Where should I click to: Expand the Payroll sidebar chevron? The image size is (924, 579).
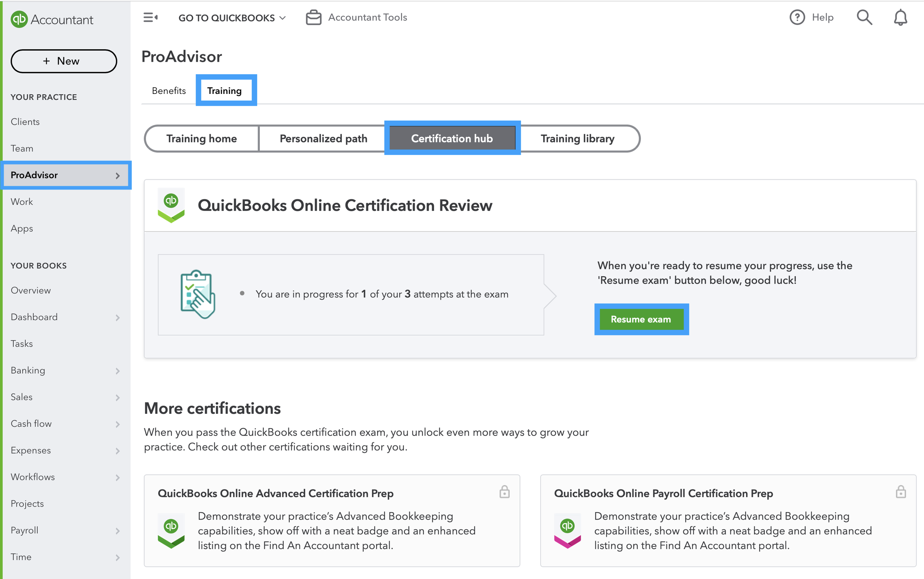click(118, 531)
